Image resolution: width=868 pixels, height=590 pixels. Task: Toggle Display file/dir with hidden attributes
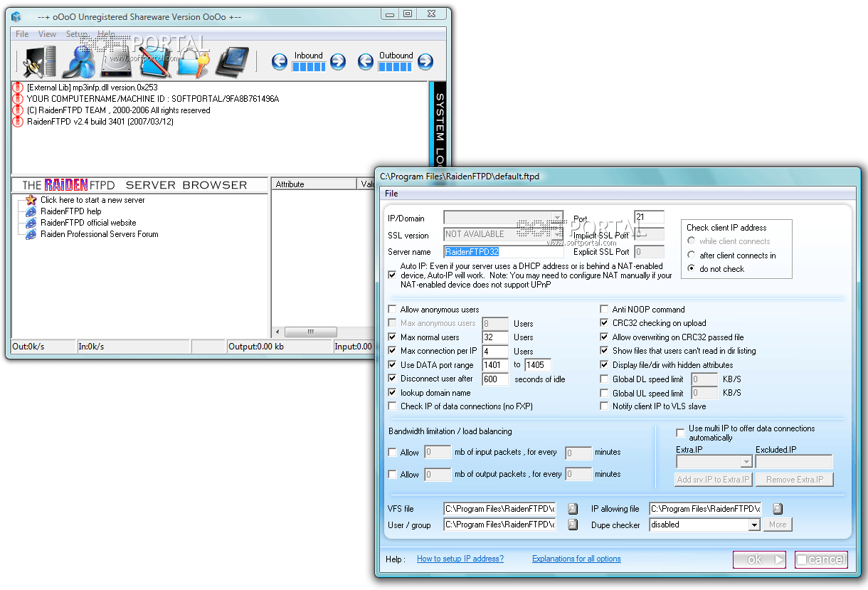605,365
